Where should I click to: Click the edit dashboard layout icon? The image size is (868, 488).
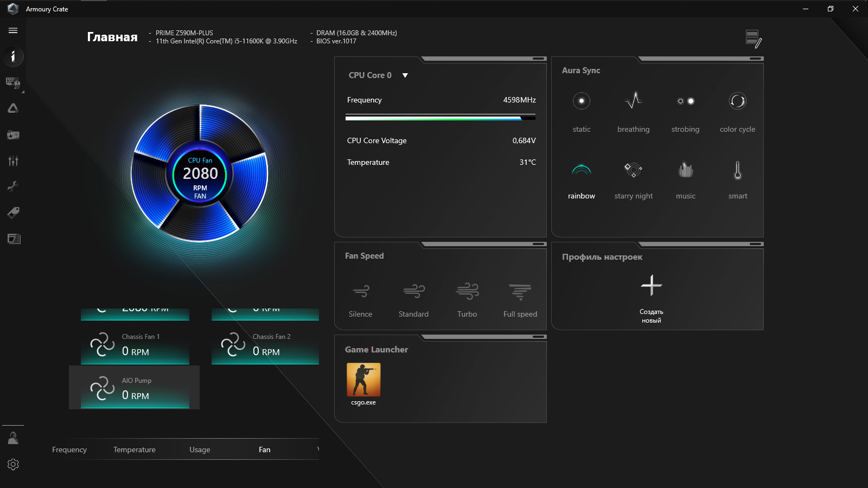[x=754, y=39]
